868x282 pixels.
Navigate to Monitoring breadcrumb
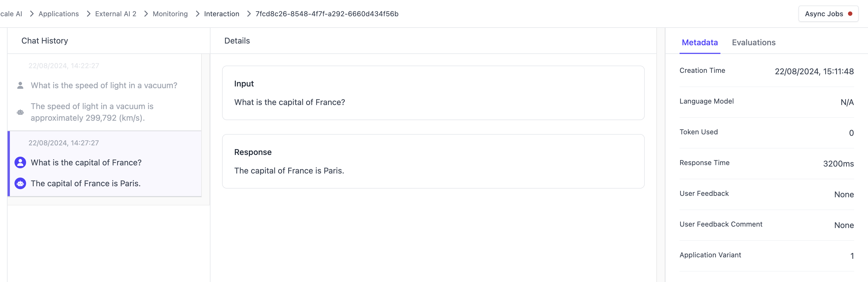(x=170, y=14)
